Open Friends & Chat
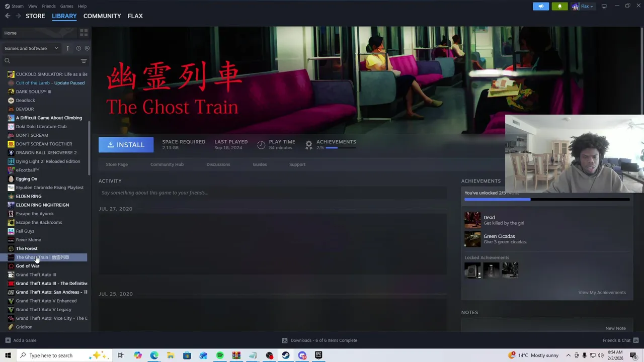This screenshot has height=362, width=644. click(x=620, y=340)
